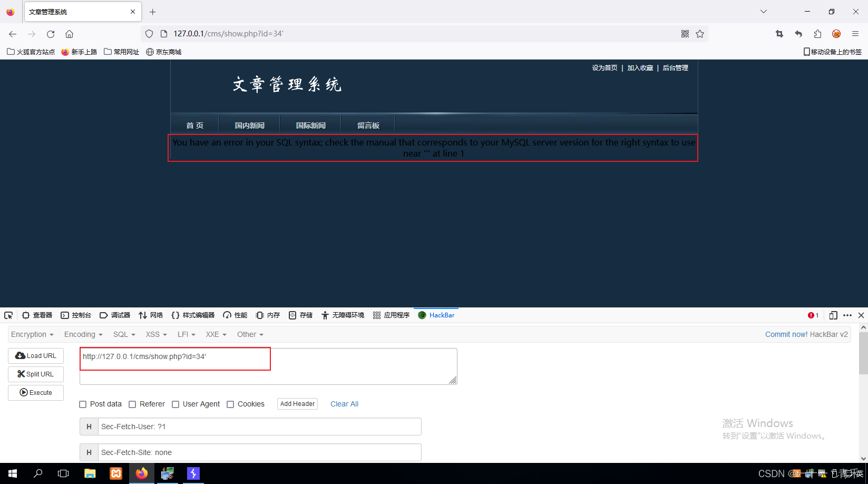
Task: Open the 火狐官方站点 bookmark
Action: click(x=31, y=52)
